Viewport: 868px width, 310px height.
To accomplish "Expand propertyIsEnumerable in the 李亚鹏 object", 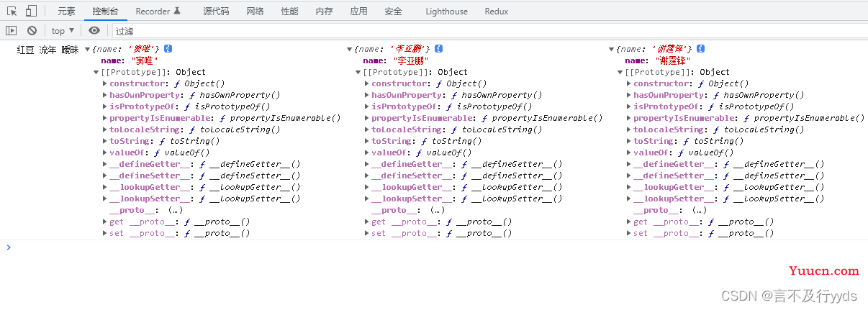I will coord(367,118).
